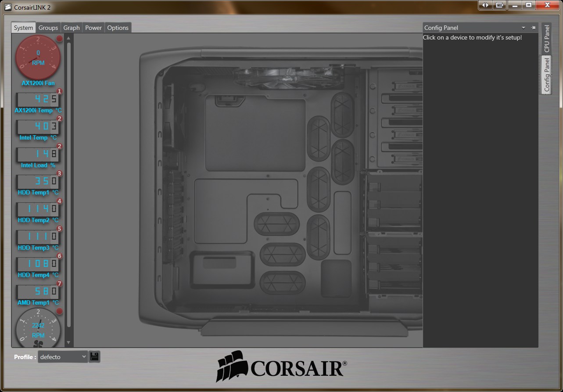Open the Options tab
This screenshot has width=563, height=392.
[x=118, y=28]
